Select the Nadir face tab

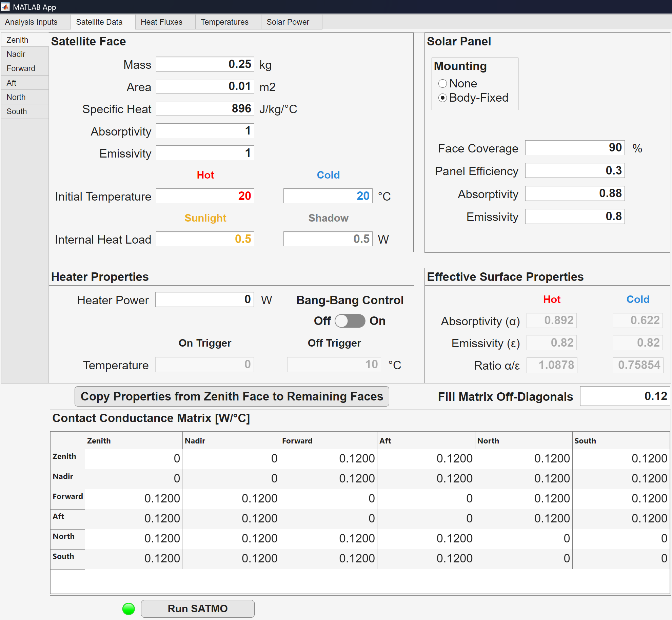(x=16, y=54)
